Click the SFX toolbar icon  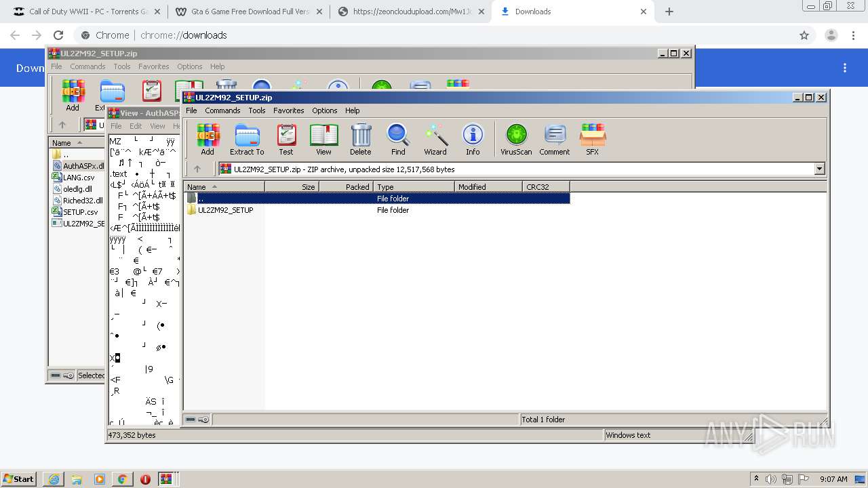(592, 140)
